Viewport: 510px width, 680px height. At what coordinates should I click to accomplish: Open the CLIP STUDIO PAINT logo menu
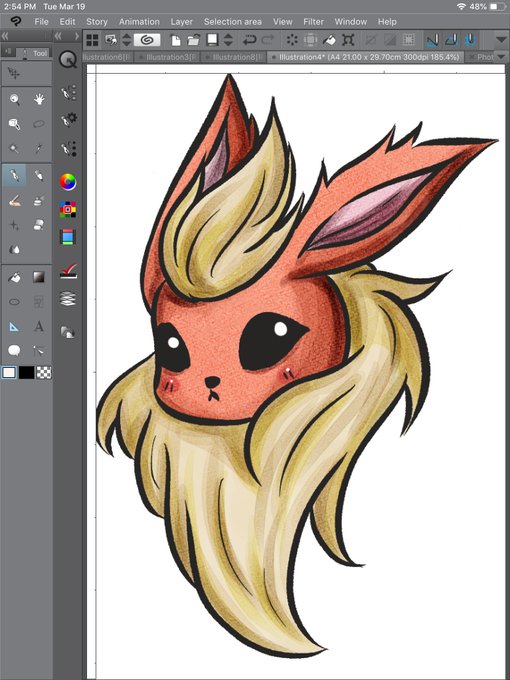pyautogui.click(x=16, y=21)
